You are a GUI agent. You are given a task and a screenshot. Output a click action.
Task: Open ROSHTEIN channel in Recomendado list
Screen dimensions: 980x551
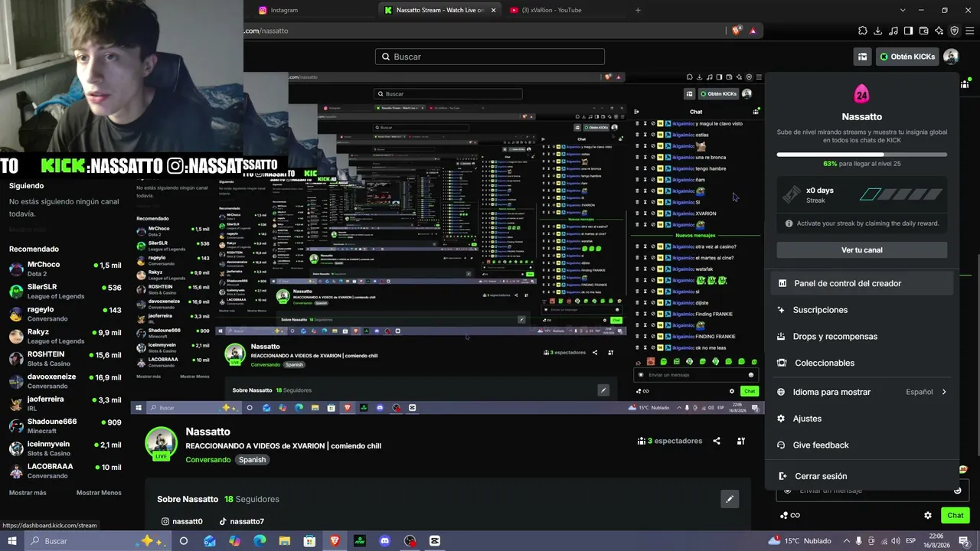coord(65,359)
